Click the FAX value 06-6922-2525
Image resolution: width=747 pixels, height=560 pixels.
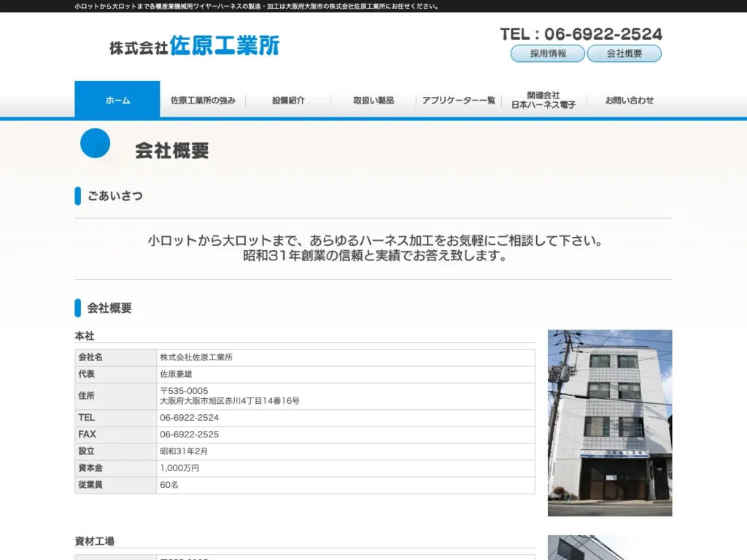coord(189,435)
